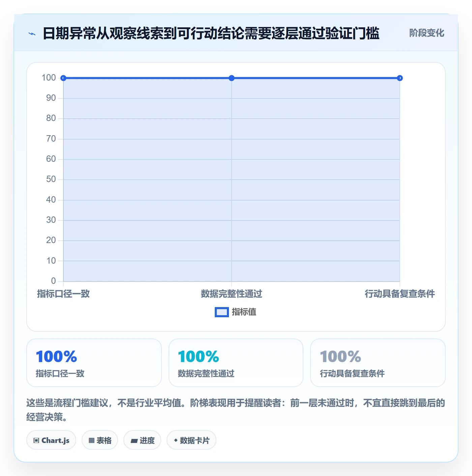
Task: Click the data point at 数据完整性通过
Action: pyautogui.click(x=232, y=78)
